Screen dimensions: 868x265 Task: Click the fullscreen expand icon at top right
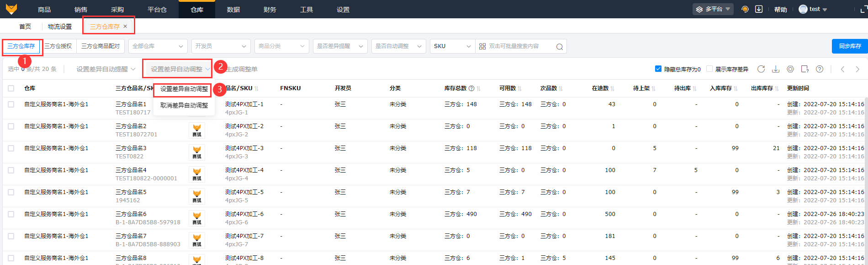click(863, 9)
